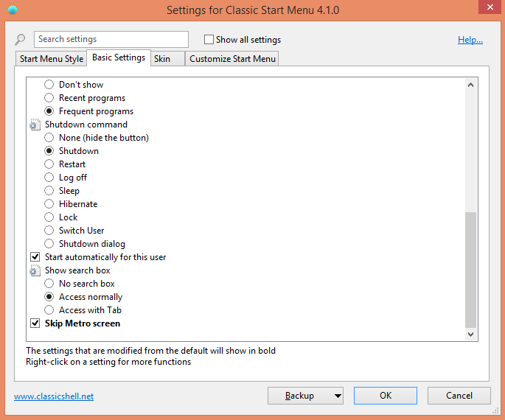Choose the Shutdown radio option
Viewport: 505px width, 420px height.
[x=49, y=151]
